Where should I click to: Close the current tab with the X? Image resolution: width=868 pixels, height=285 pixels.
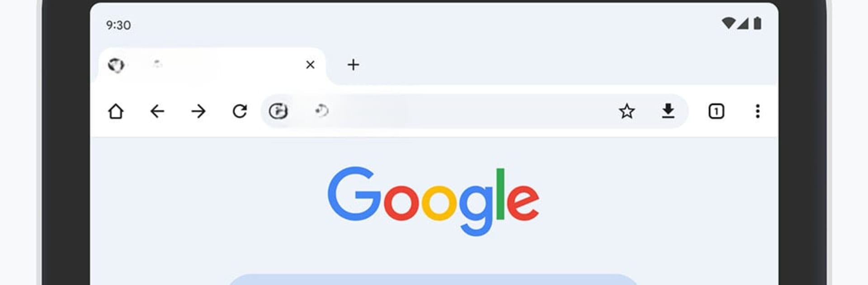tap(310, 65)
